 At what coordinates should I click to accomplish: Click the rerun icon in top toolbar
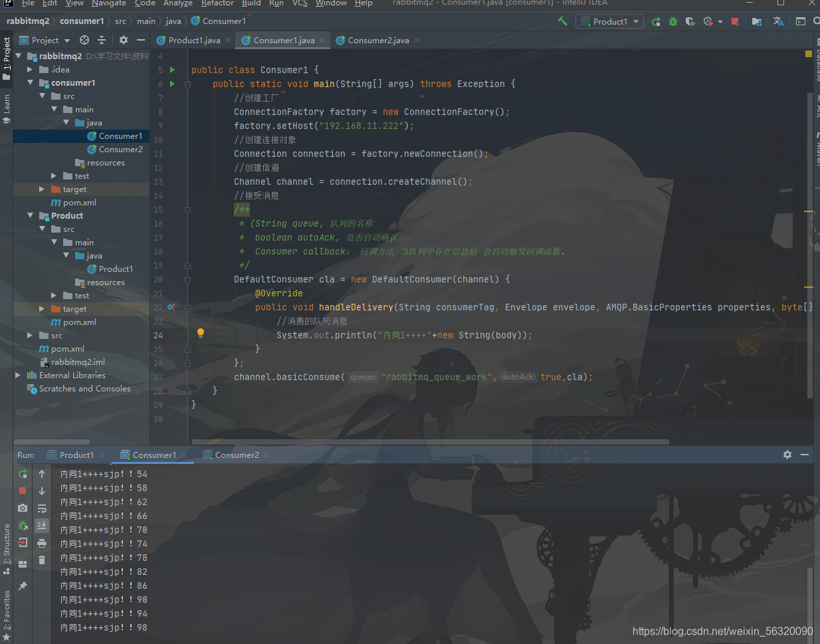tap(657, 21)
